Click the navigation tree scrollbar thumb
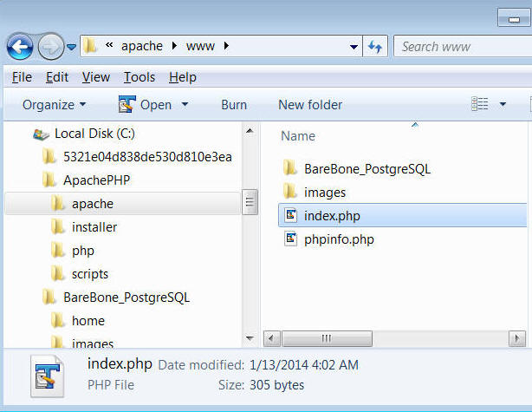 [x=250, y=202]
